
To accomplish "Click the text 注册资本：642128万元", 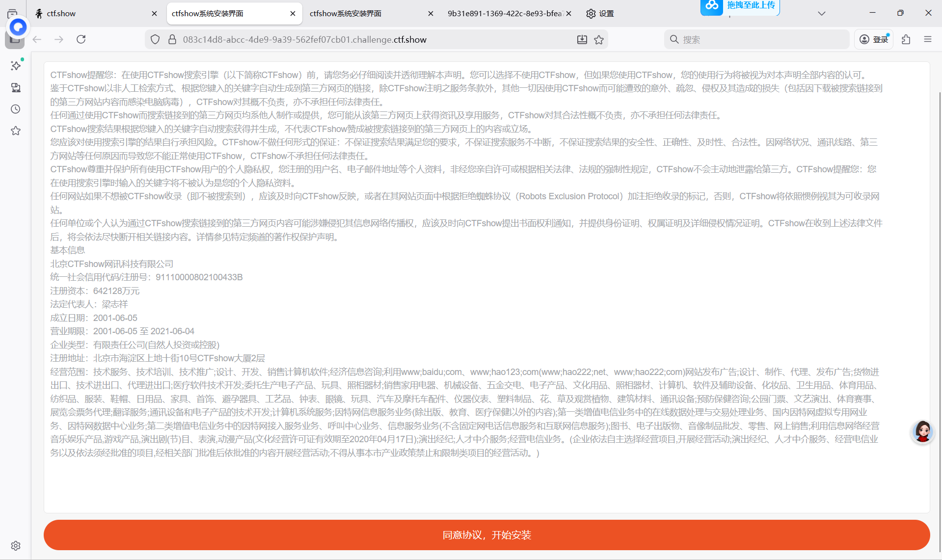I will pyautogui.click(x=95, y=291).
